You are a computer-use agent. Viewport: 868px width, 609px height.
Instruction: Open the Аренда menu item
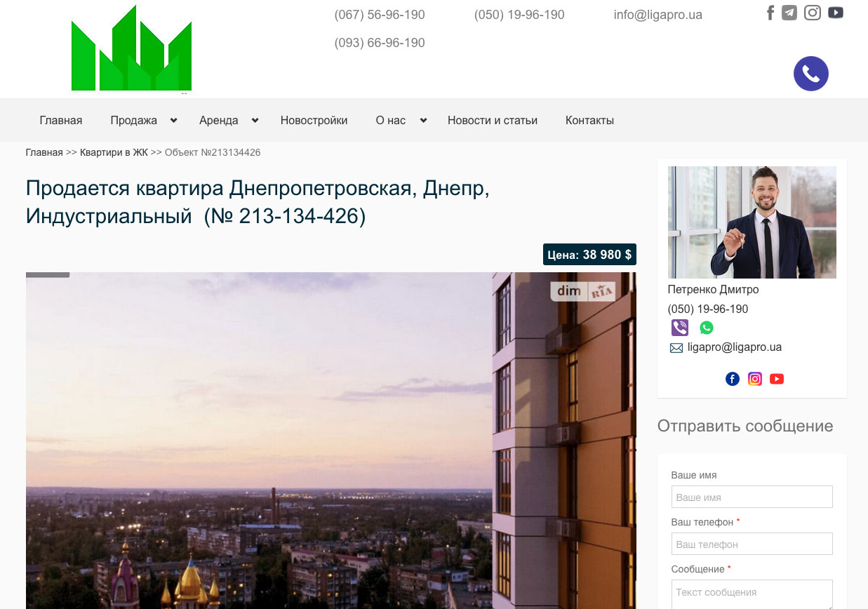[x=219, y=121]
